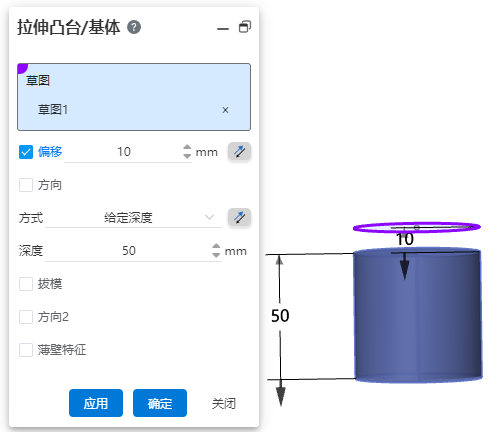Click the 深度 input field showing 50
Viewport: 499px width, 432px height.
[x=128, y=251]
